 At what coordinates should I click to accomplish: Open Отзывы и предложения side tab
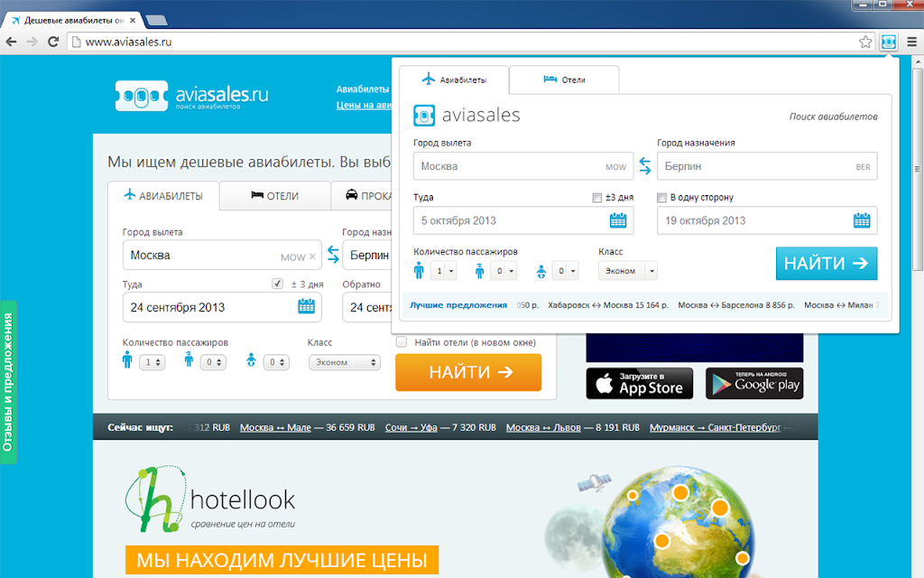(x=8, y=382)
